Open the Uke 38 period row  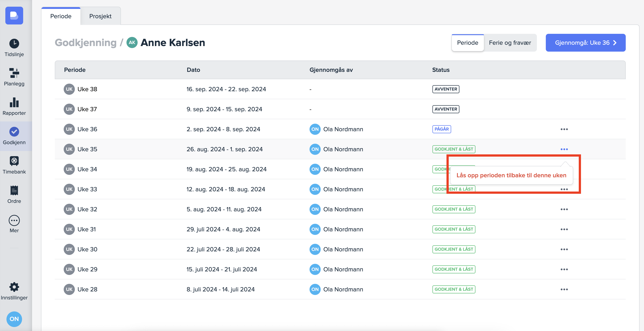click(87, 89)
